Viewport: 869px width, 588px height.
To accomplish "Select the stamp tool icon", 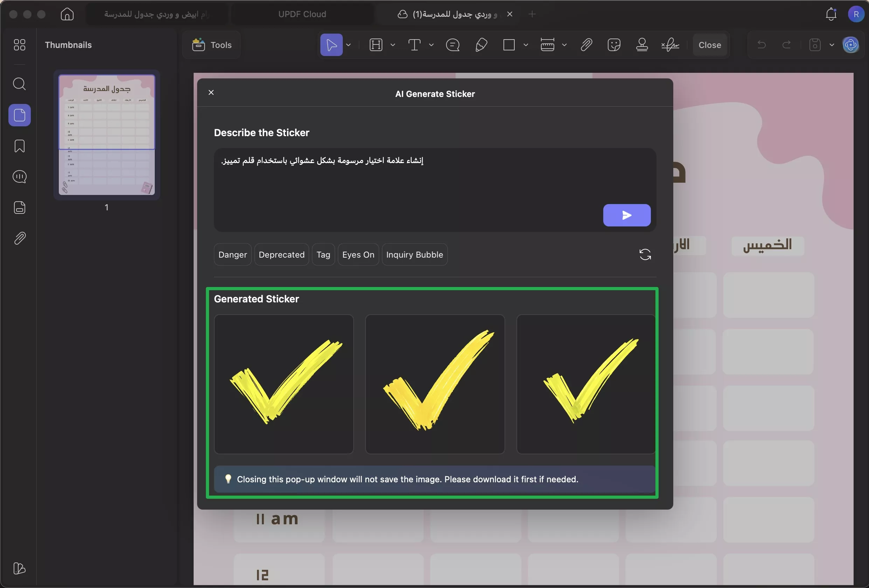I will (x=642, y=45).
